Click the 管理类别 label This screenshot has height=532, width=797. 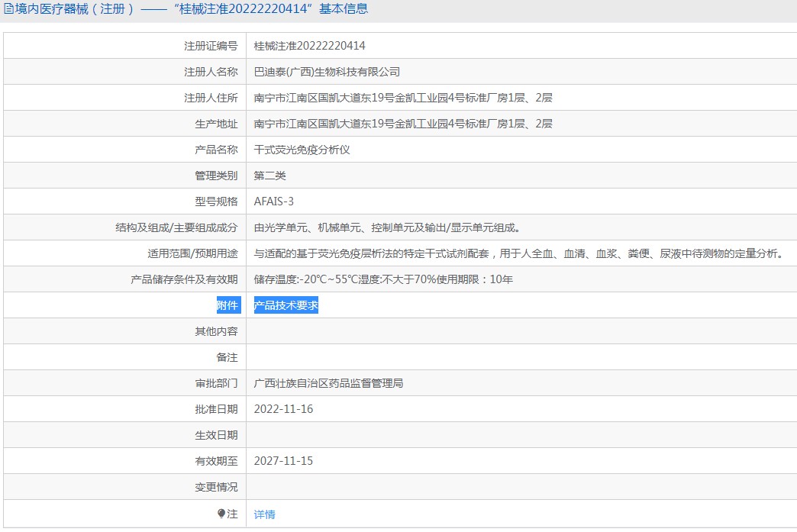[x=217, y=176]
